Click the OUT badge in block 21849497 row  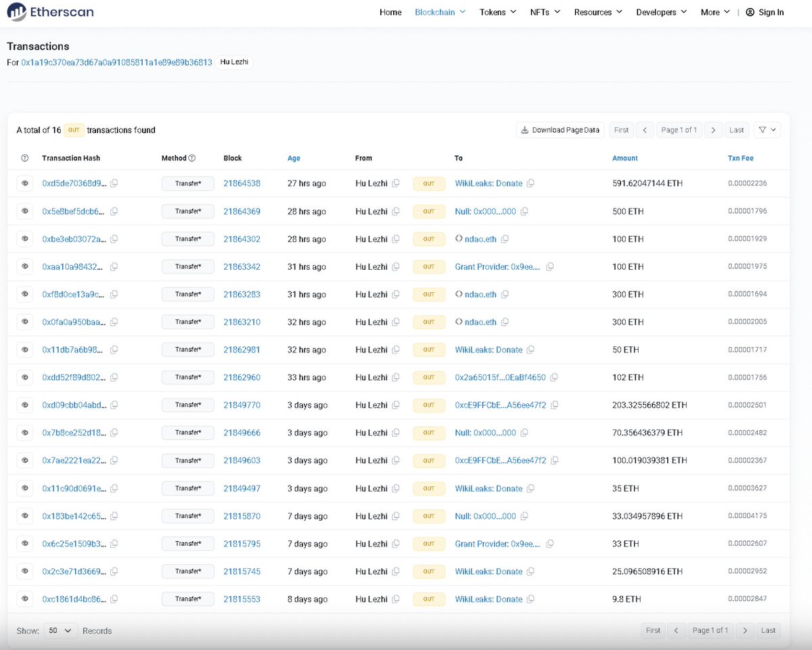[x=429, y=488]
